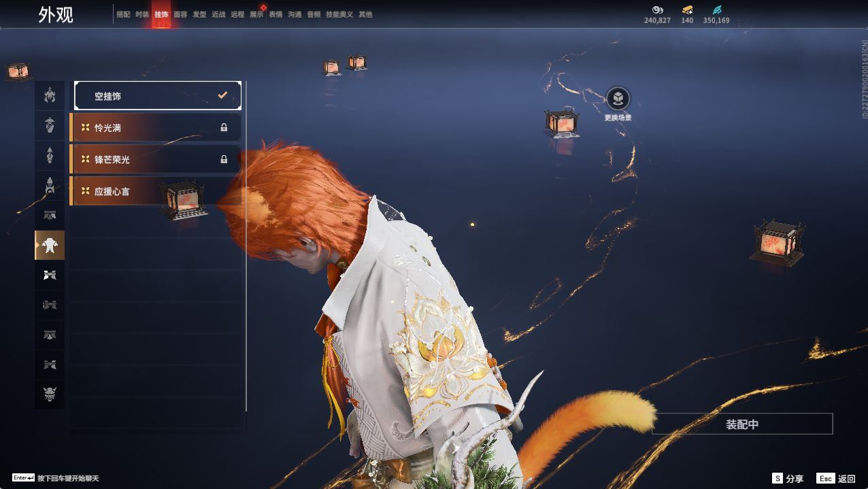Switch to the 时装 tab
The image size is (868, 489).
[141, 14]
